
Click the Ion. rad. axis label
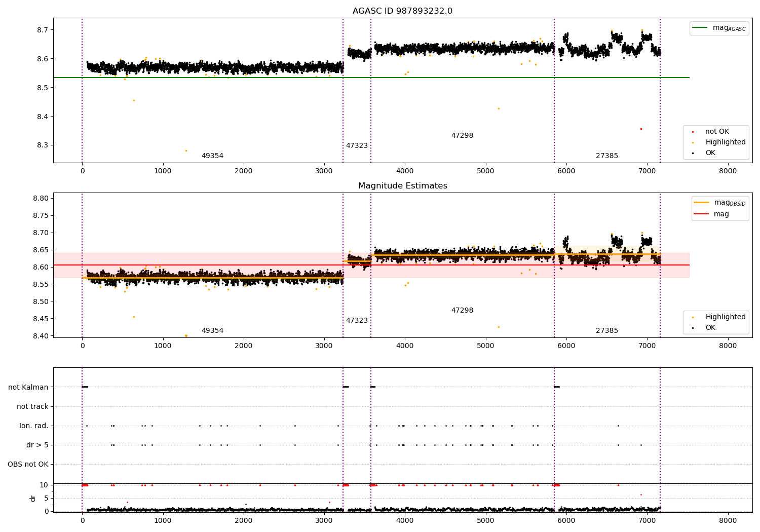(x=34, y=426)
